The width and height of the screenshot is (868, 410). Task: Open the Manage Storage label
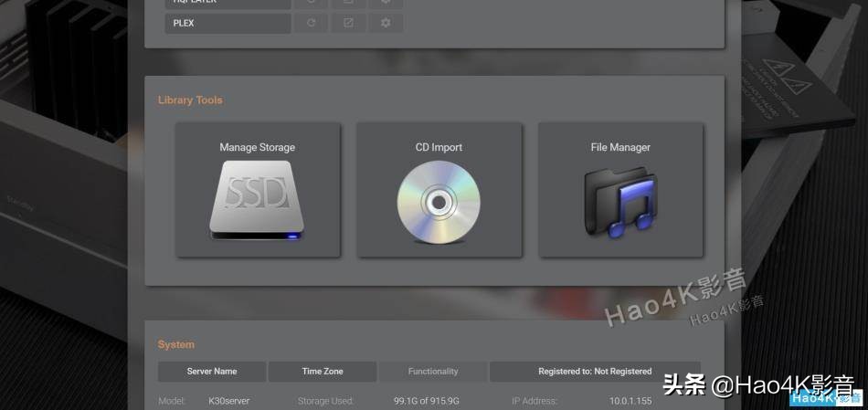(x=257, y=147)
